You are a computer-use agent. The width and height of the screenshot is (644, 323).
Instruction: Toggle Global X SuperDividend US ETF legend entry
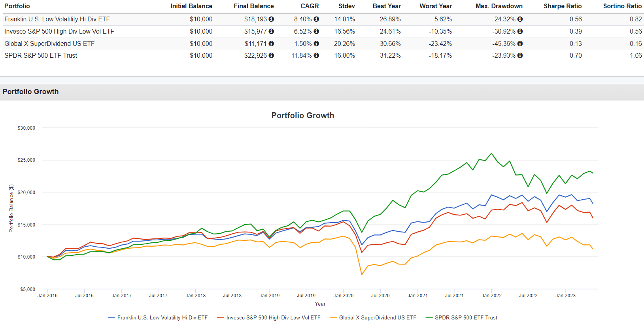coord(373,317)
